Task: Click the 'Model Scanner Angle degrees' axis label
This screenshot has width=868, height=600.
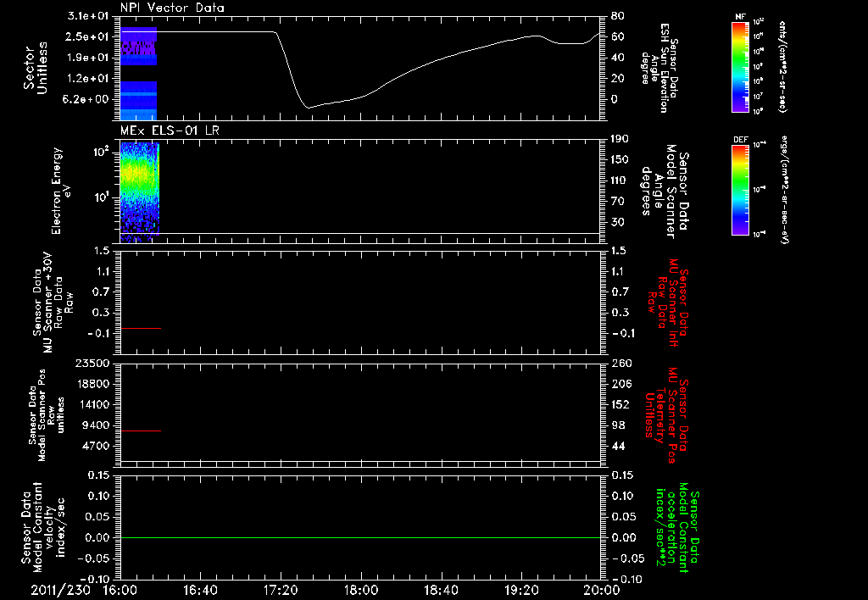Action: pos(665,192)
